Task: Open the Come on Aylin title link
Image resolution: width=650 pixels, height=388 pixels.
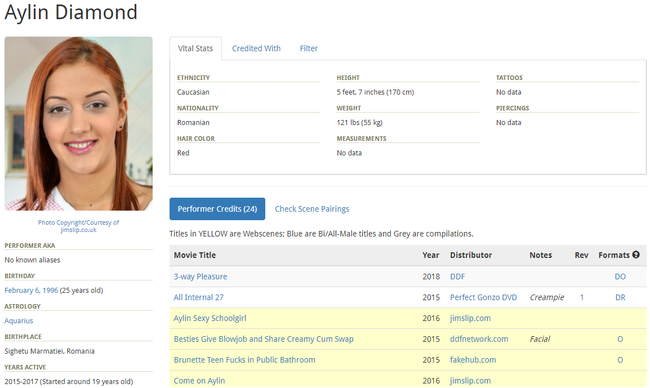Action: pos(199,381)
